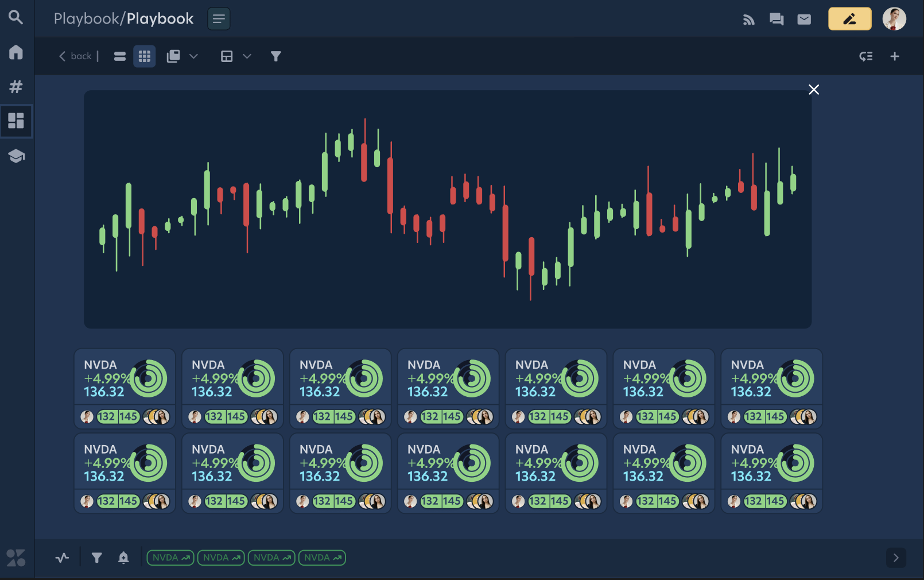Click single avatar on fifth top-row NVDA card
924x580 pixels.
click(518, 417)
